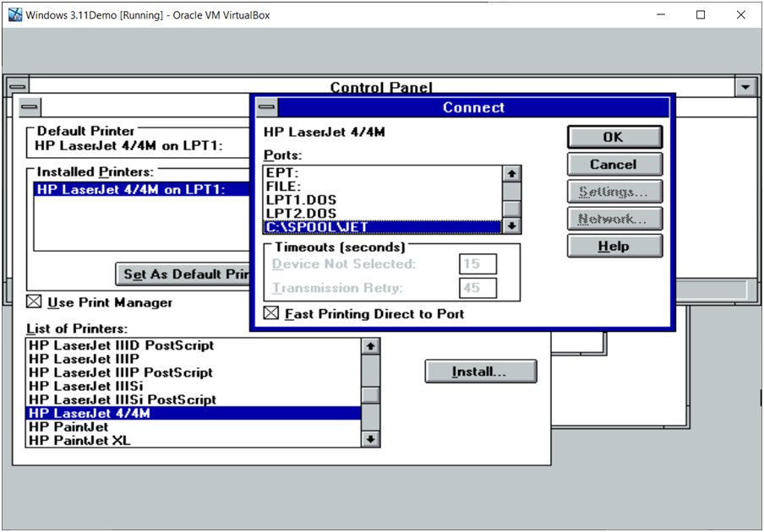764x532 pixels.
Task: Select LPT1.DOS in Ports list
Action: pos(383,200)
